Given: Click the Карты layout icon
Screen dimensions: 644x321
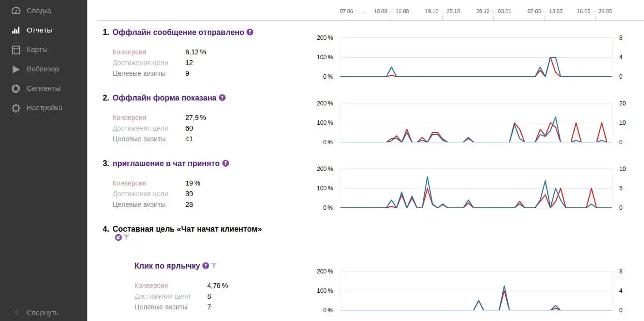Looking at the screenshot, I should pyautogui.click(x=16, y=50).
